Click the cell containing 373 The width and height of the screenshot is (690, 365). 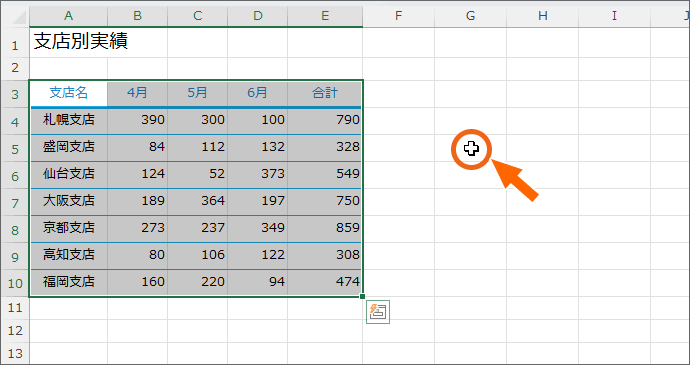[258, 175]
